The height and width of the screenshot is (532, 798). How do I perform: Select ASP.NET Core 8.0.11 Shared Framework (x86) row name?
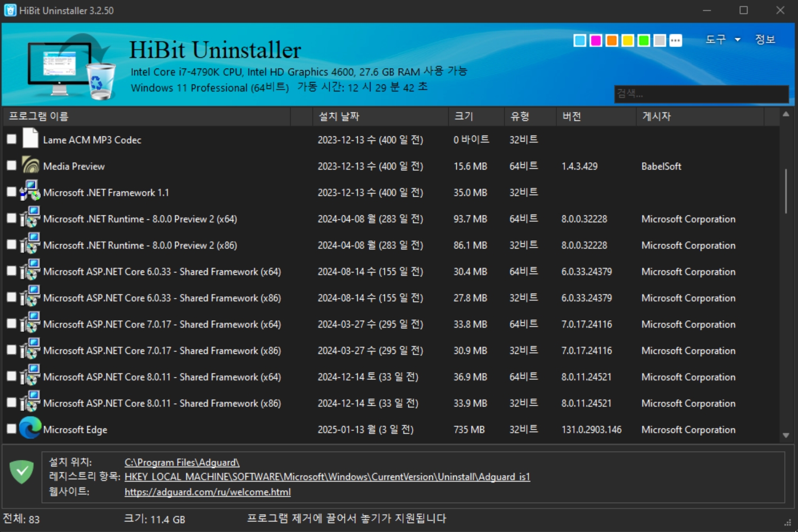162,403
